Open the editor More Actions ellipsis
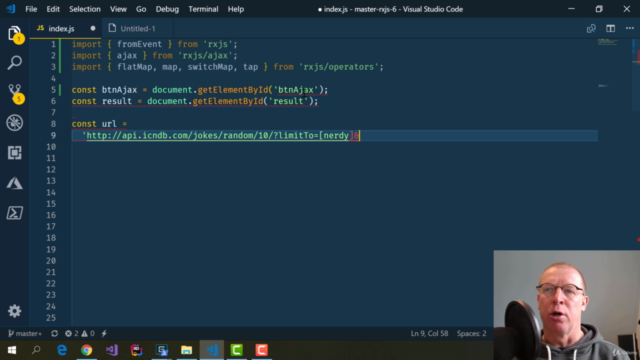 [630, 29]
